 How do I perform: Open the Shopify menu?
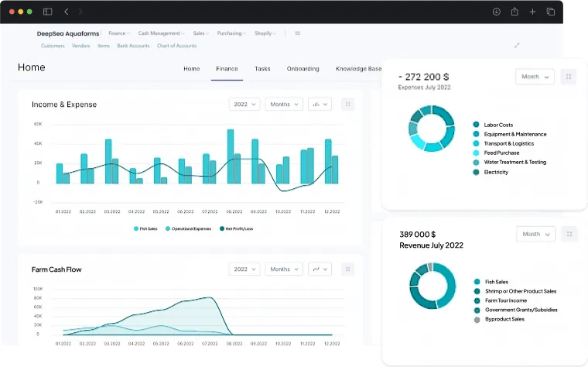coord(265,33)
